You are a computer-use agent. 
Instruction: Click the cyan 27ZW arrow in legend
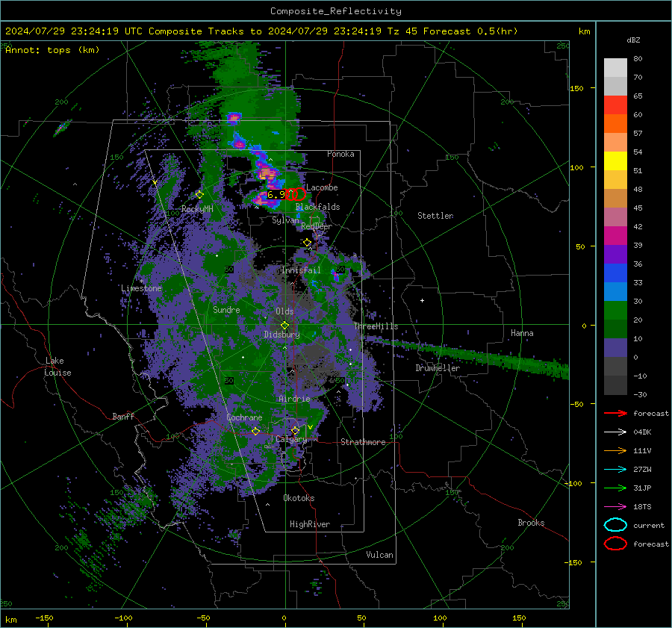click(615, 470)
